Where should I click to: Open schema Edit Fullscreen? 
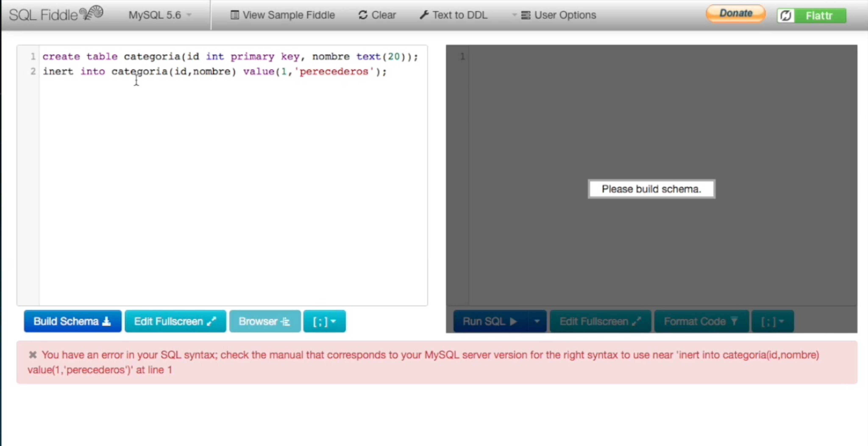(x=175, y=321)
